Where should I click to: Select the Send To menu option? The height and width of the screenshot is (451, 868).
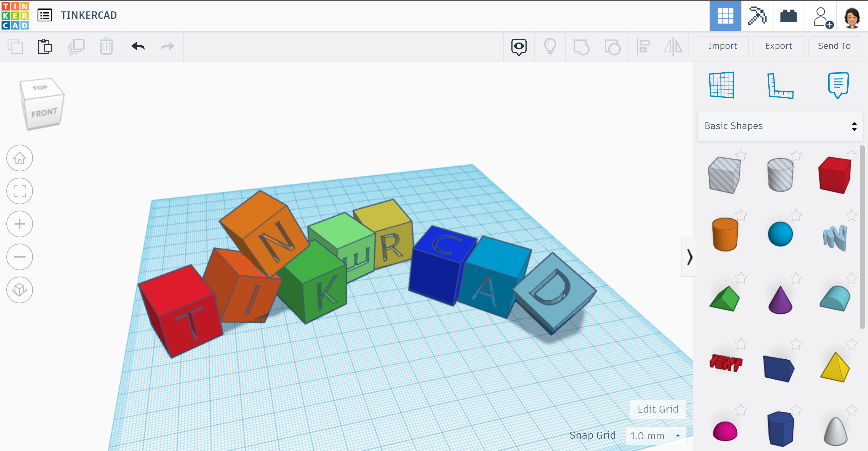pos(833,46)
